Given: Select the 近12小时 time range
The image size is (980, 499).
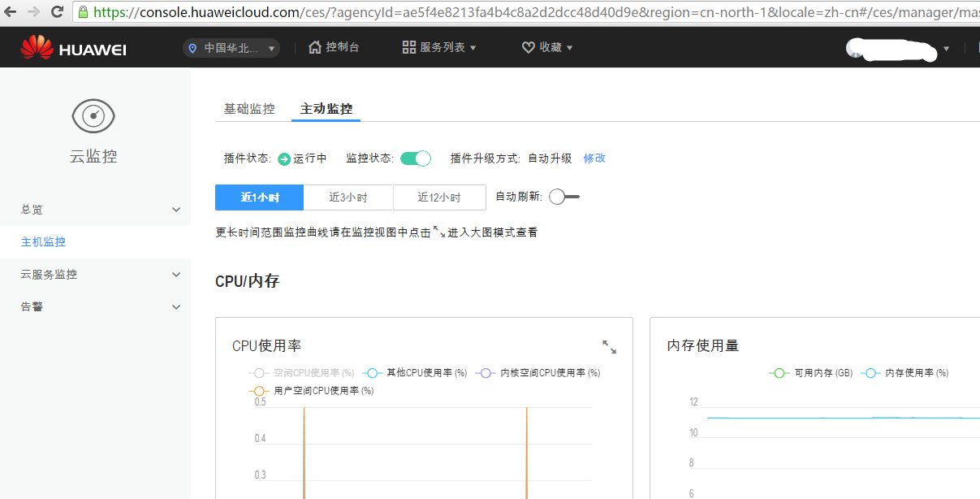Looking at the screenshot, I should coord(439,197).
